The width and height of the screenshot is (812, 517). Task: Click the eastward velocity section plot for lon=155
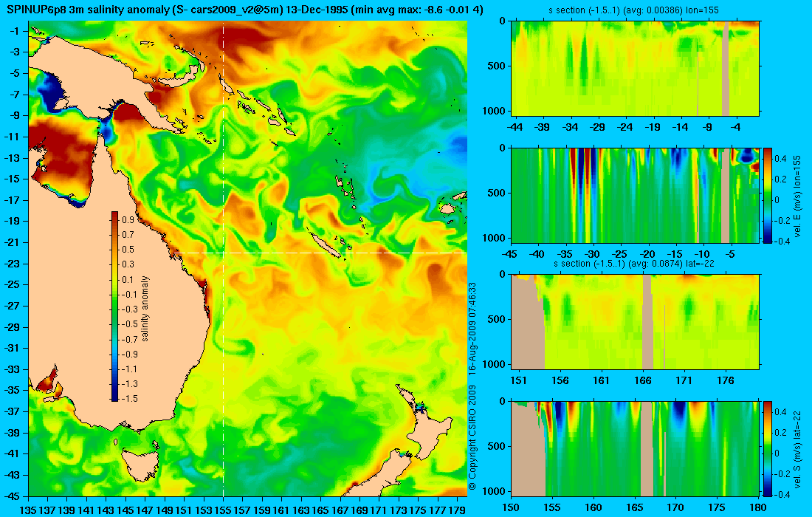pos(636,195)
